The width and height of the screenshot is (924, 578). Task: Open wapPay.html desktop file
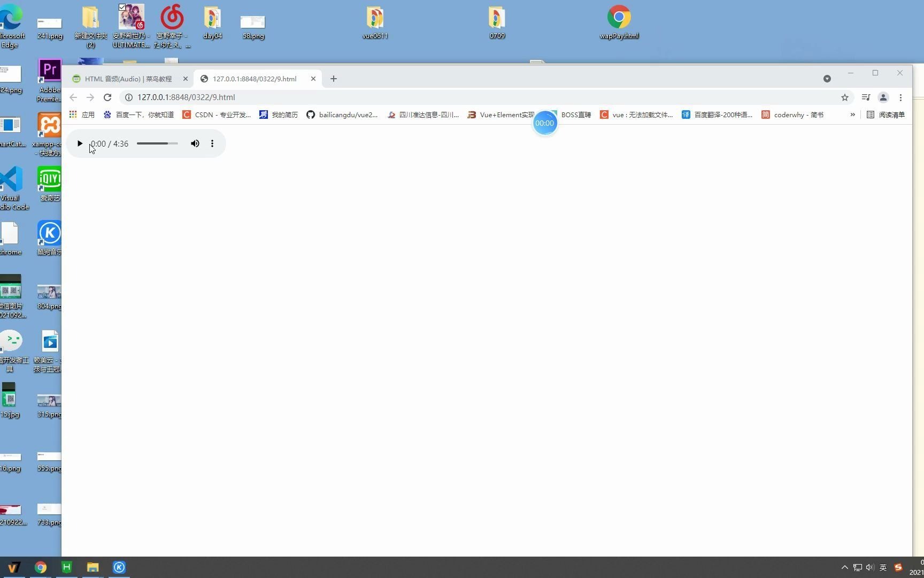(x=619, y=22)
